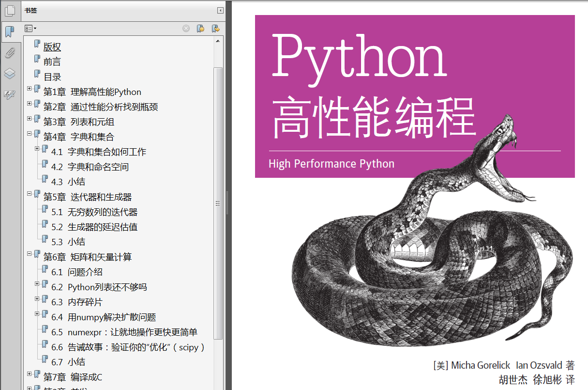
Task: Click the bookmark icon beside 4.2 字典和命名空间
Action: (45, 165)
